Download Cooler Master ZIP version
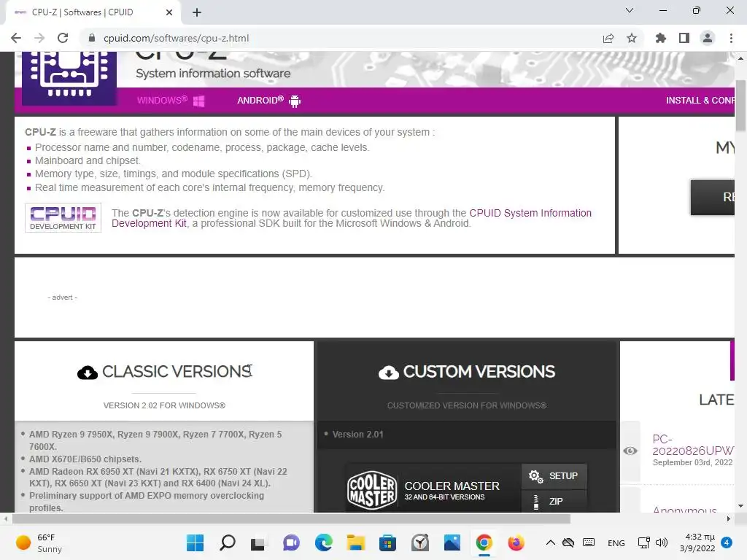 (554, 502)
